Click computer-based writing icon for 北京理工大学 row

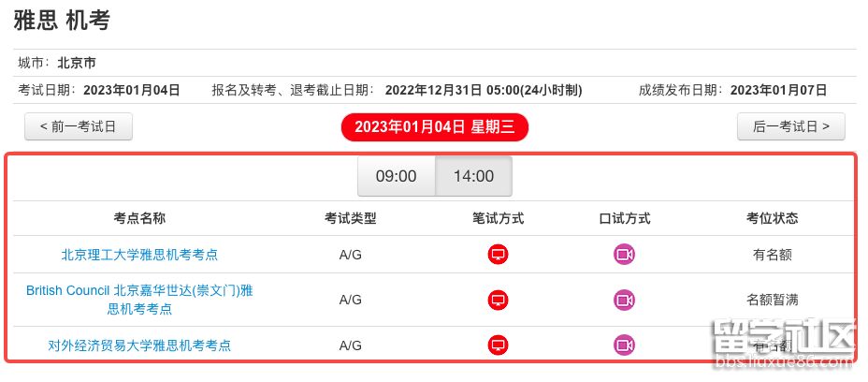(x=499, y=255)
